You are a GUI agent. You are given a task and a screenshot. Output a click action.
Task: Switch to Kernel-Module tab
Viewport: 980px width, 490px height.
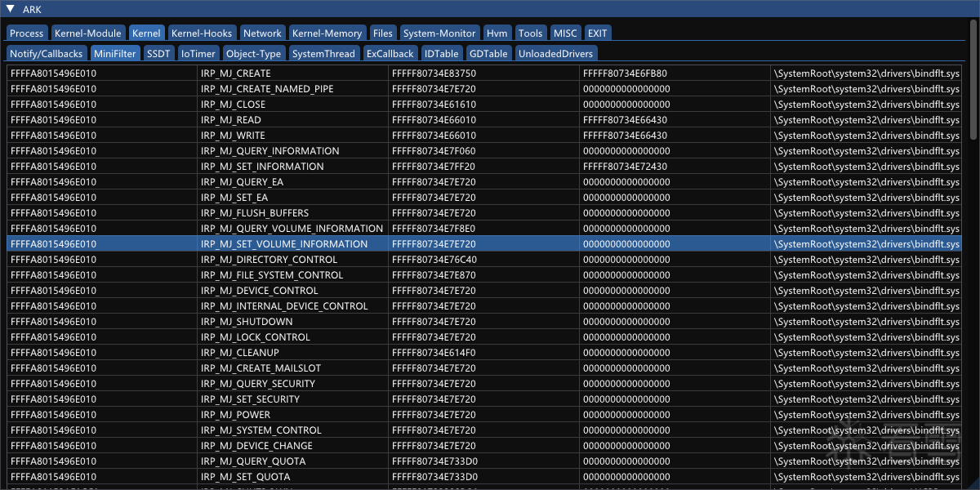pos(88,33)
